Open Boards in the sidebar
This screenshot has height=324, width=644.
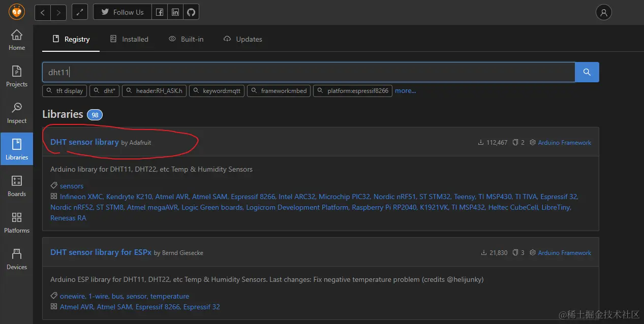[x=17, y=186]
